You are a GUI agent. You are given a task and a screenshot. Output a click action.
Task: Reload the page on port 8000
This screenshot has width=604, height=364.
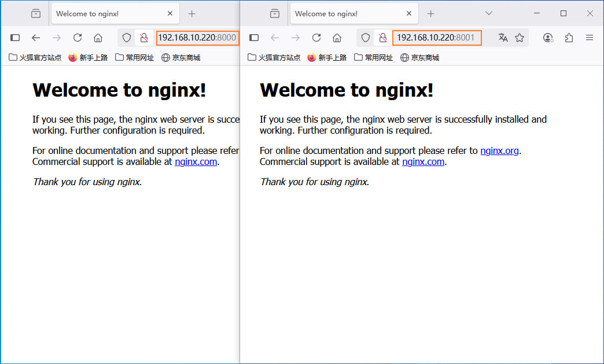coord(78,38)
